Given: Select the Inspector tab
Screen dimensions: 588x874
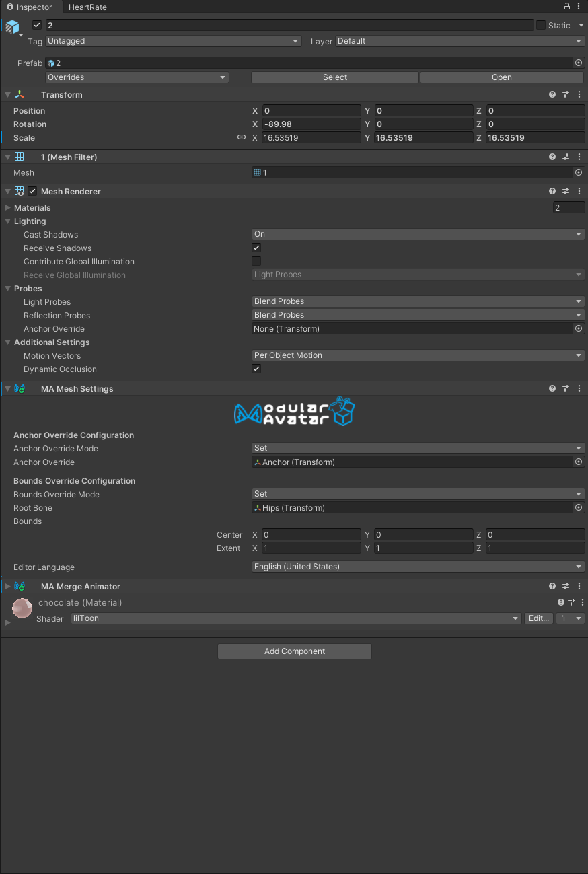Looking at the screenshot, I should (30, 7).
